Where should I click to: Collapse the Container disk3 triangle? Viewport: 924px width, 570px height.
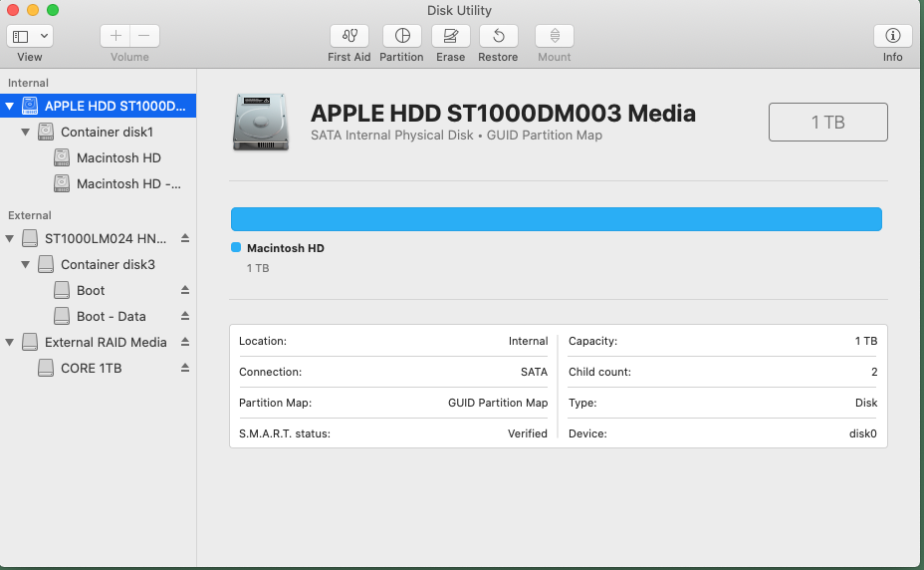point(25,264)
